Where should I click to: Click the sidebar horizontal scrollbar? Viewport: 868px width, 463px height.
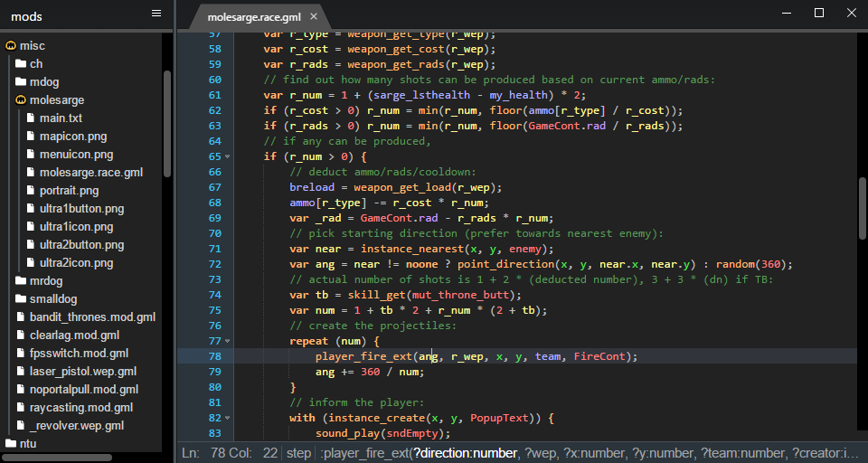(x=59, y=457)
